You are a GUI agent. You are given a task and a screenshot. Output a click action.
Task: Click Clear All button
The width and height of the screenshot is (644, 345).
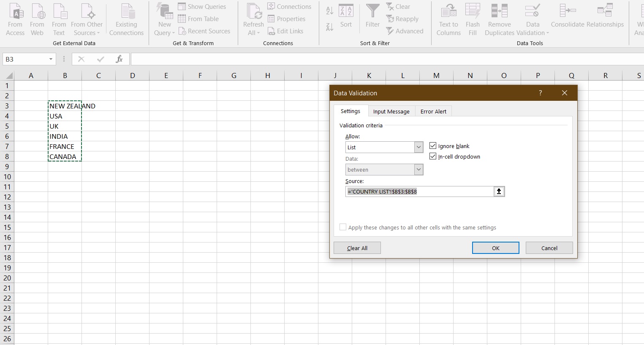click(357, 248)
